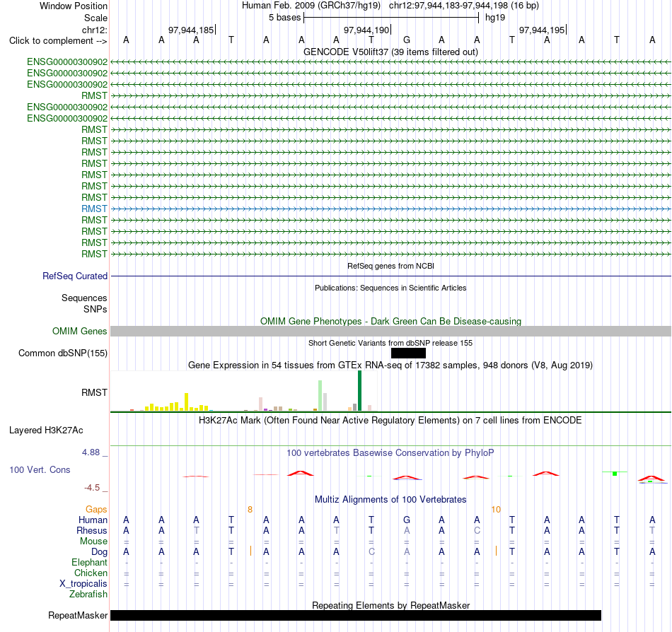
Task: Click the "OMIM Genes" track label
Action: click(x=80, y=332)
